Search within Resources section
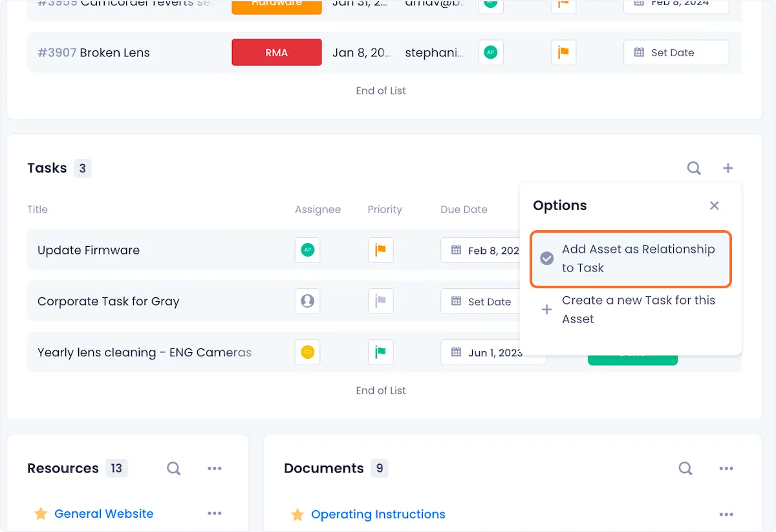The image size is (776, 532). click(x=174, y=468)
